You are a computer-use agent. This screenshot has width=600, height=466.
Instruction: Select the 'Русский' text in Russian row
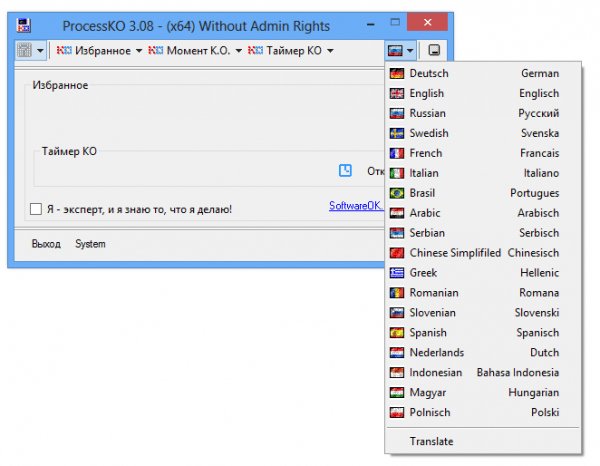(538, 114)
